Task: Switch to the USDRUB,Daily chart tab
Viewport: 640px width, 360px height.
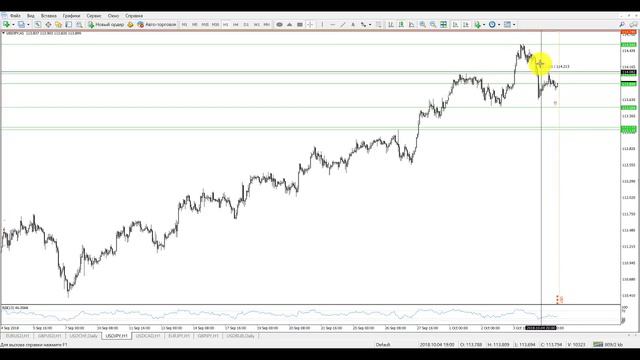Action: point(240,336)
